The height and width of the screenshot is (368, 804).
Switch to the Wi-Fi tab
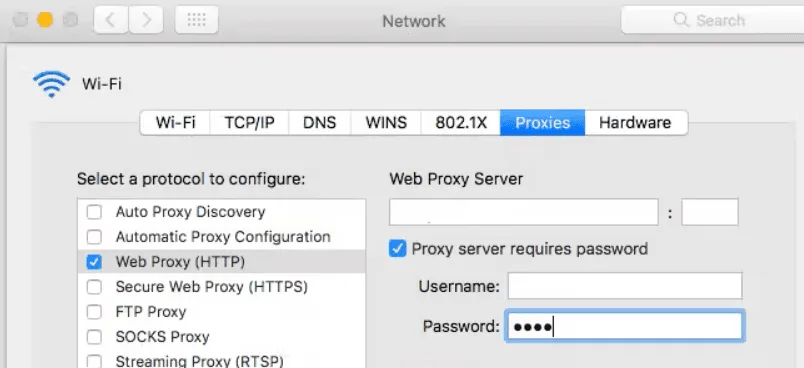click(x=175, y=122)
